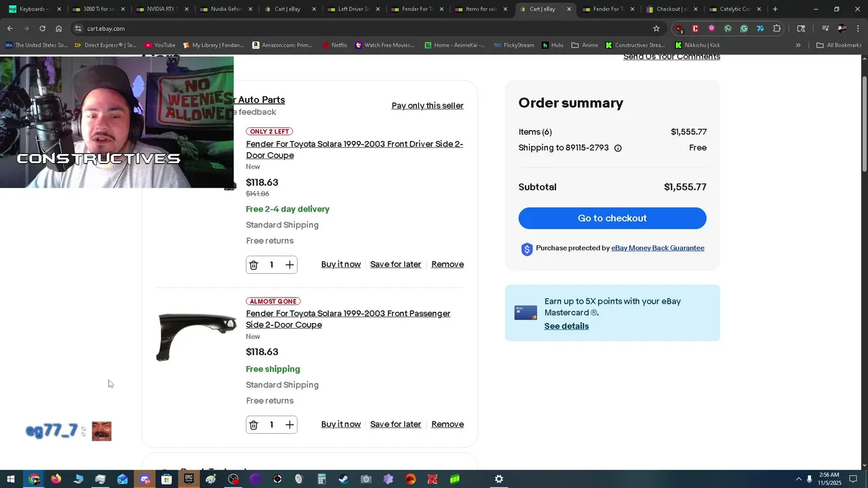Open the Passenger Side fender thumbnail image
This screenshot has width=868, height=488.
[196, 337]
